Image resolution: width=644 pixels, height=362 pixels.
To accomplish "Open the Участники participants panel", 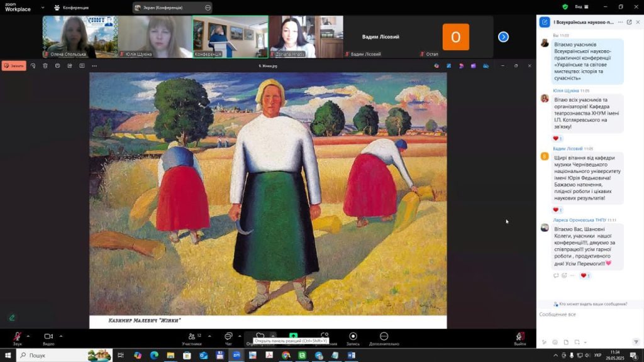I will coord(192,338).
